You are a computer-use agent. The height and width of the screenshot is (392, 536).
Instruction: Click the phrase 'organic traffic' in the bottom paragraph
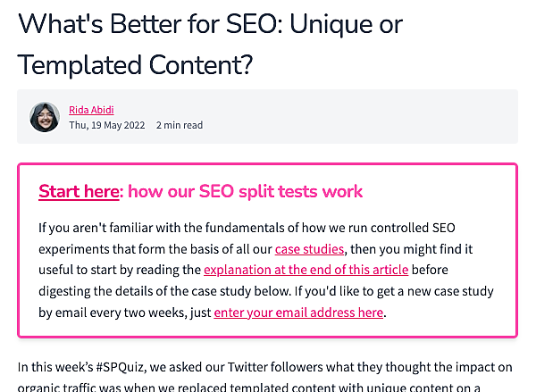[56, 387]
